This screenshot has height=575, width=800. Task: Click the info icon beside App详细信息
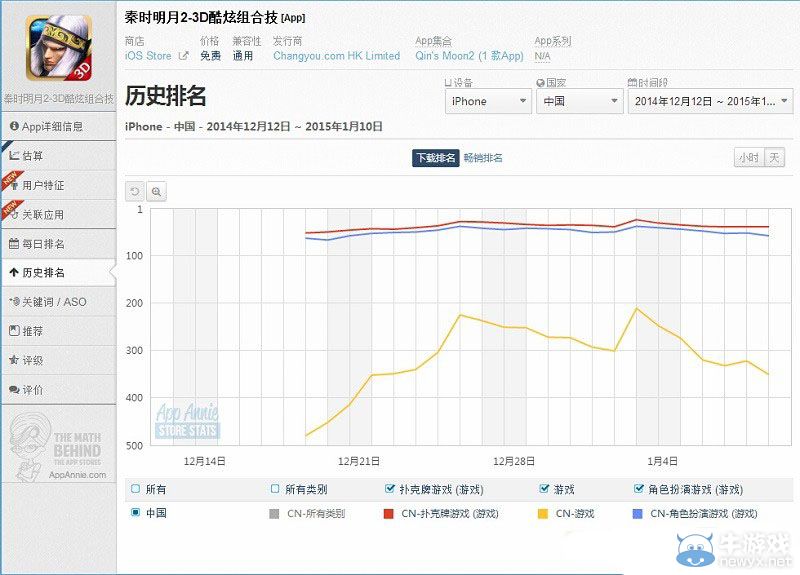(x=14, y=126)
